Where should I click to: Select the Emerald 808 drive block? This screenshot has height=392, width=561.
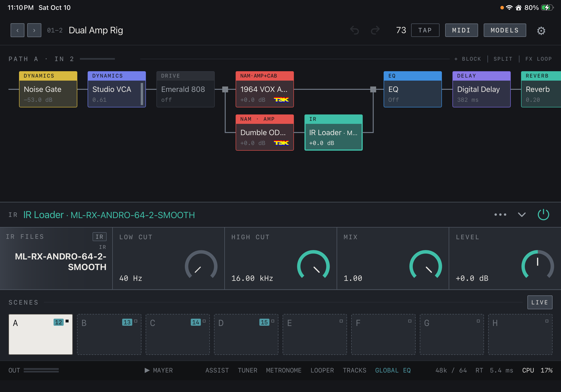point(185,89)
